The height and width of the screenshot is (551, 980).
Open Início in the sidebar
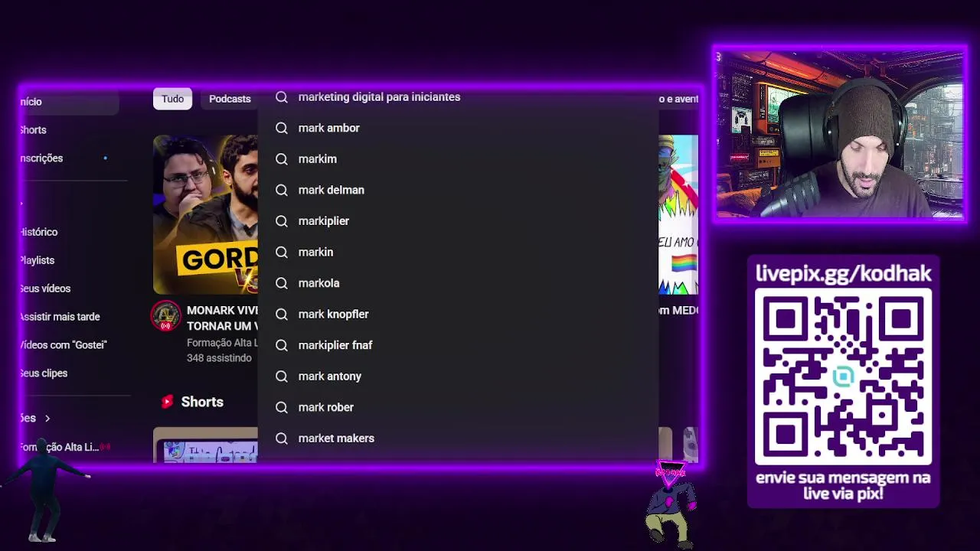69,102
